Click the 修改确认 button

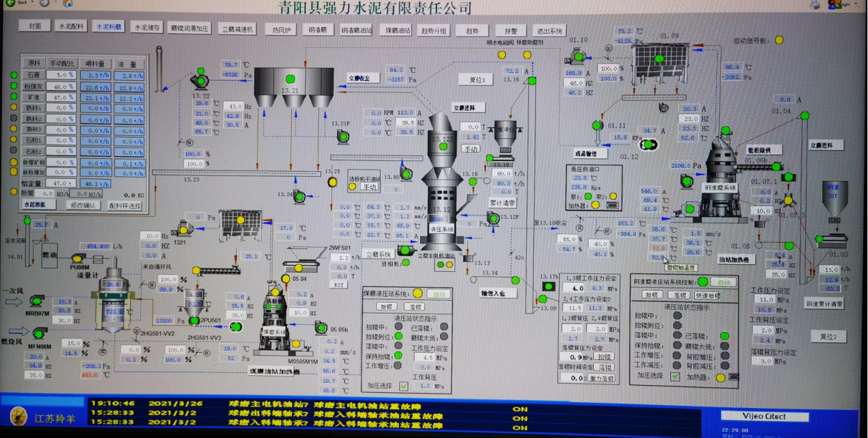(84, 205)
